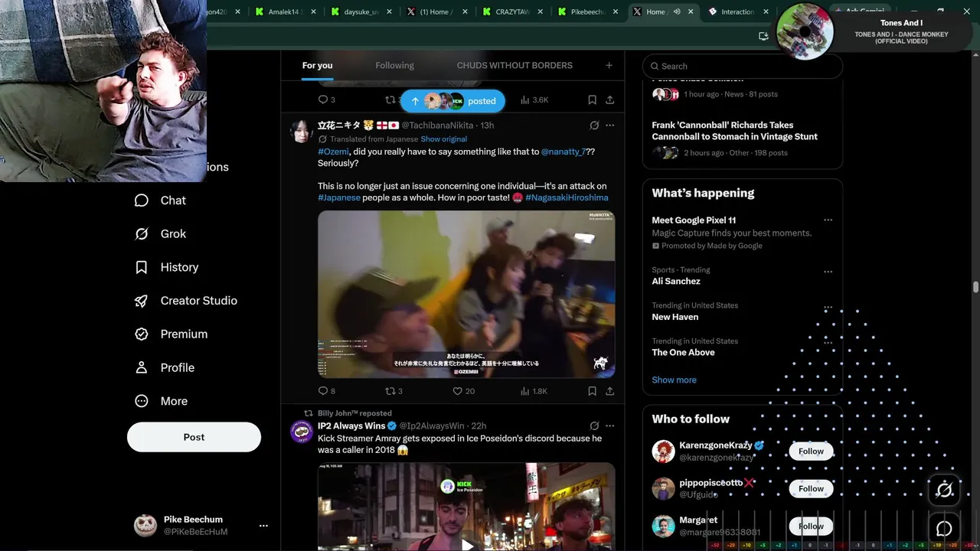Ask Grok about the IP2 Always Wins post
980x551 pixels.
pos(594,425)
